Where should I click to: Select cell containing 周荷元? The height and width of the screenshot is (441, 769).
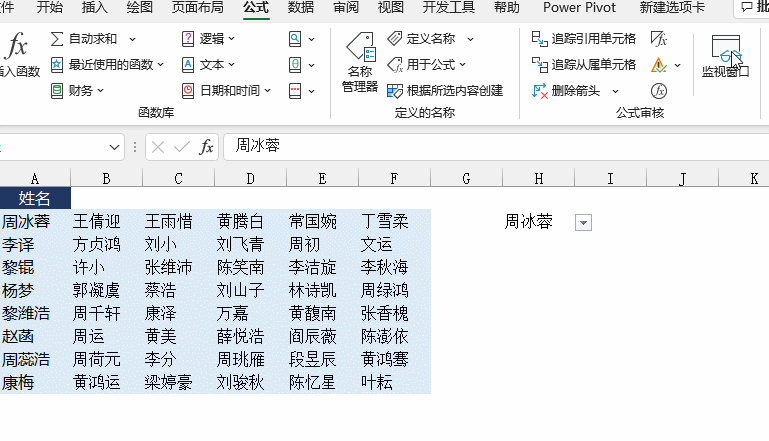tap(106, 360)
